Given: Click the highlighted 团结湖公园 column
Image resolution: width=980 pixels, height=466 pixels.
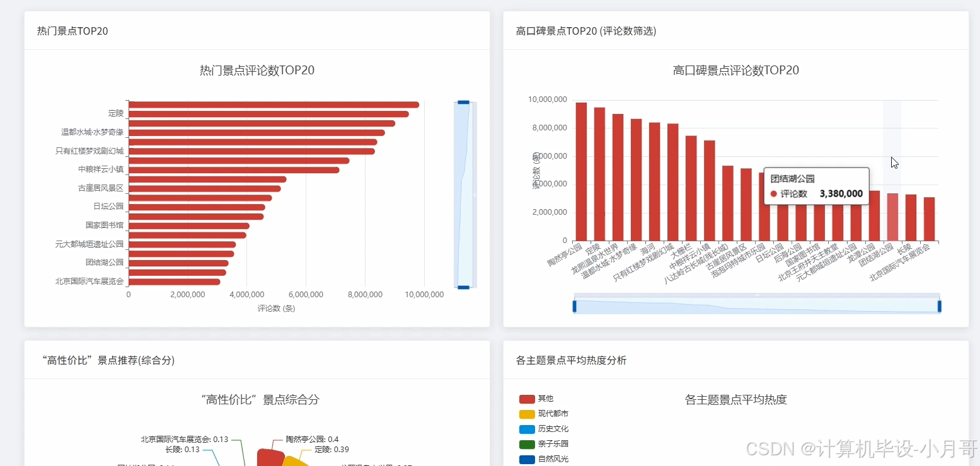Looking at the screenshot, I should click(892, 217).
